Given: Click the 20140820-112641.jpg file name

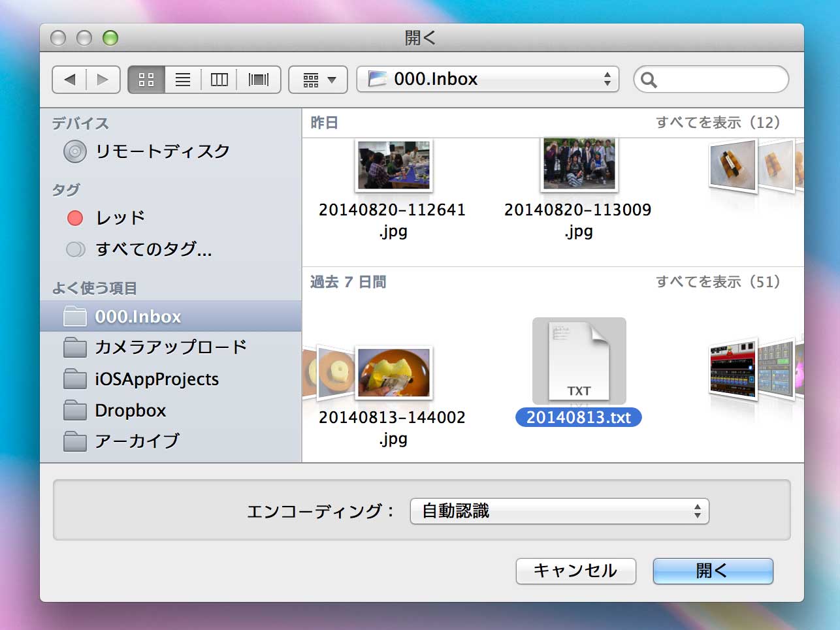Looking at the screenshot, I should pyautogui.click(x=393, y=221).
